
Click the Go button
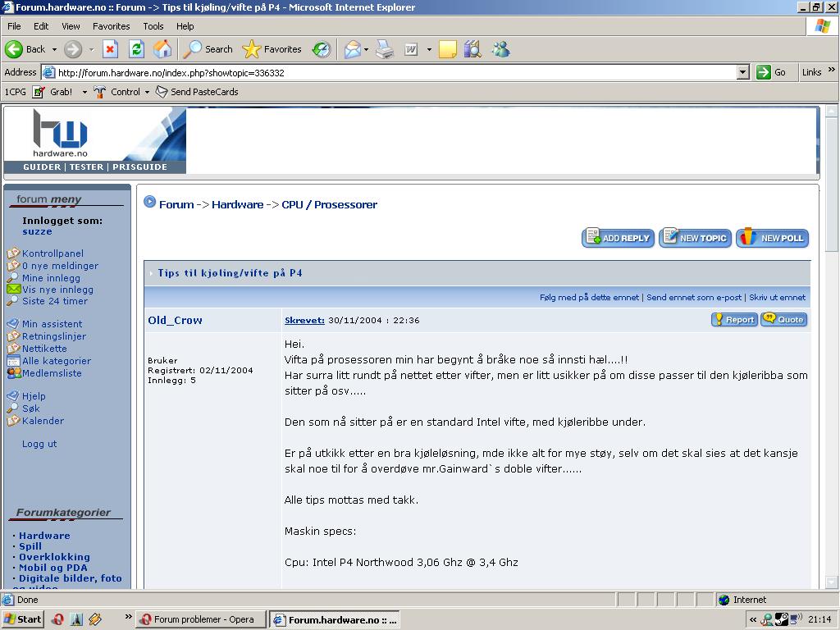[771, 72]
